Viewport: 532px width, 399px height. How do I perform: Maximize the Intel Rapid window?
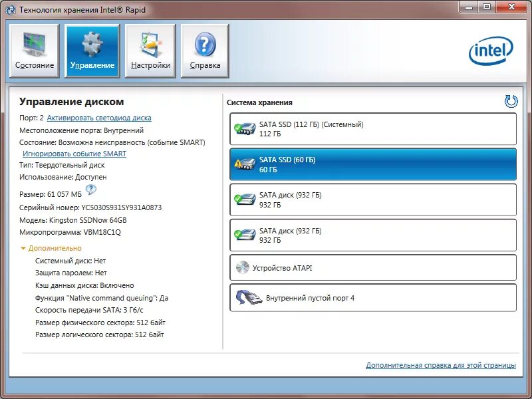pyautogui.click(x=487, y=7)
